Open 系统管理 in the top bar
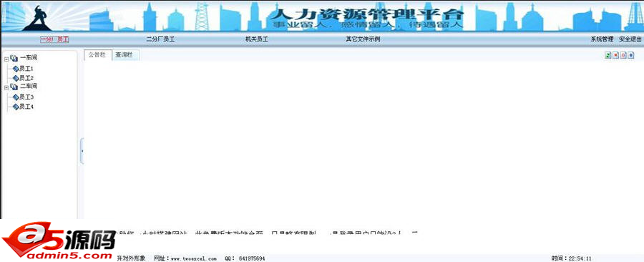The image size is (644, 262). click(602, 39)
